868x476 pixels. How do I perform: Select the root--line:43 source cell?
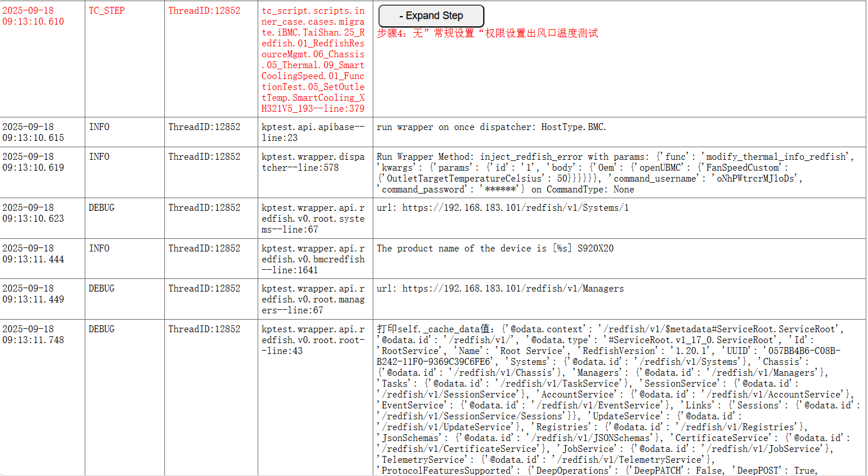click(313, 340)
